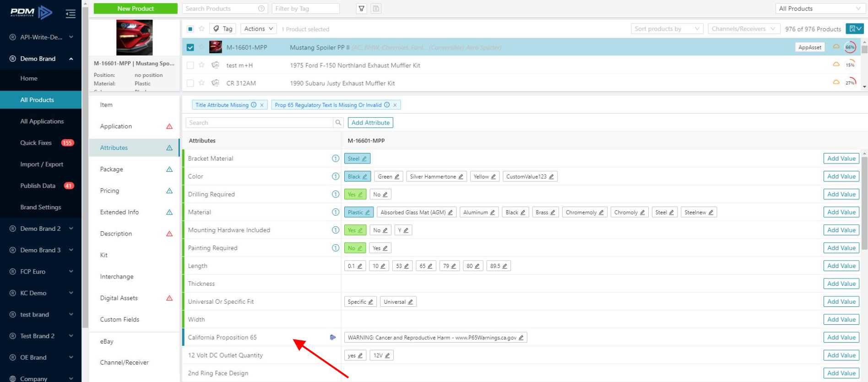Remove the Prop 65 Regulatory Text filter chip
The height and width of the screenshot is (382, 868).
(x=395, y=105)
